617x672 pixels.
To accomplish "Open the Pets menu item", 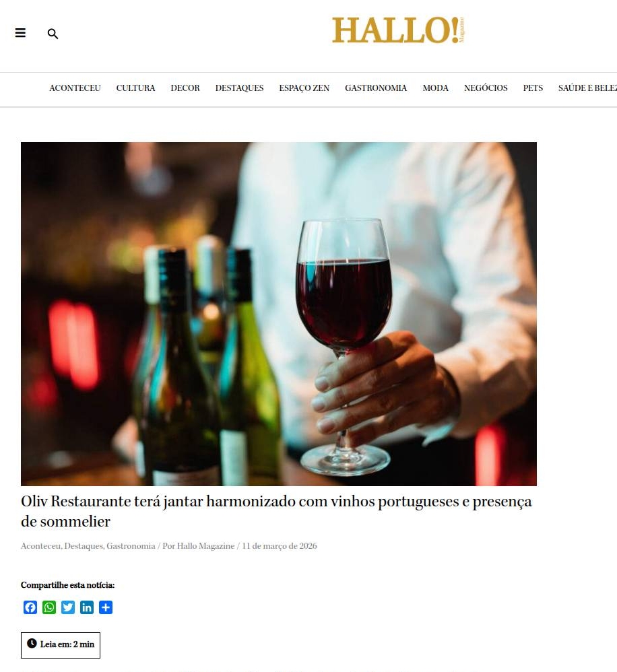I will point(533,88).
